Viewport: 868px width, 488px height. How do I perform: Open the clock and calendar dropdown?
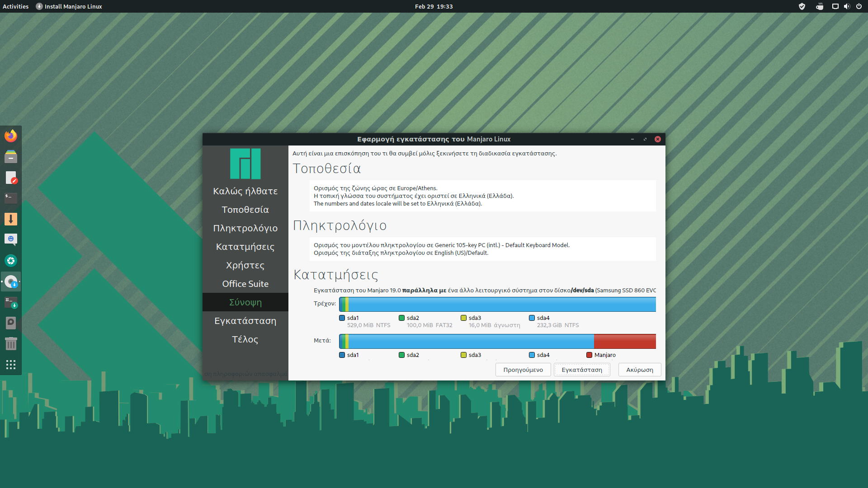point(434,6)
